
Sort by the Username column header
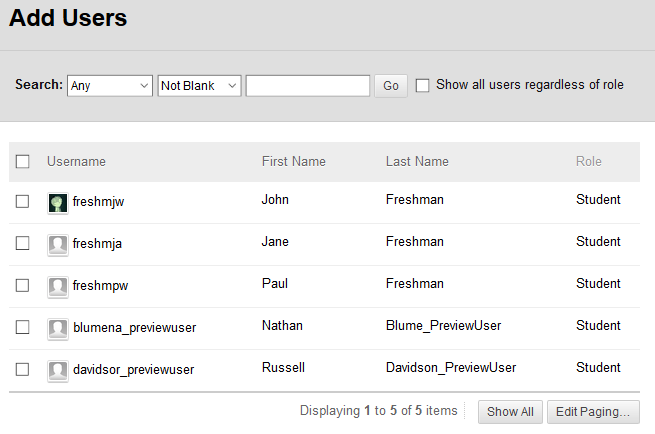click(x=76, y=161)
